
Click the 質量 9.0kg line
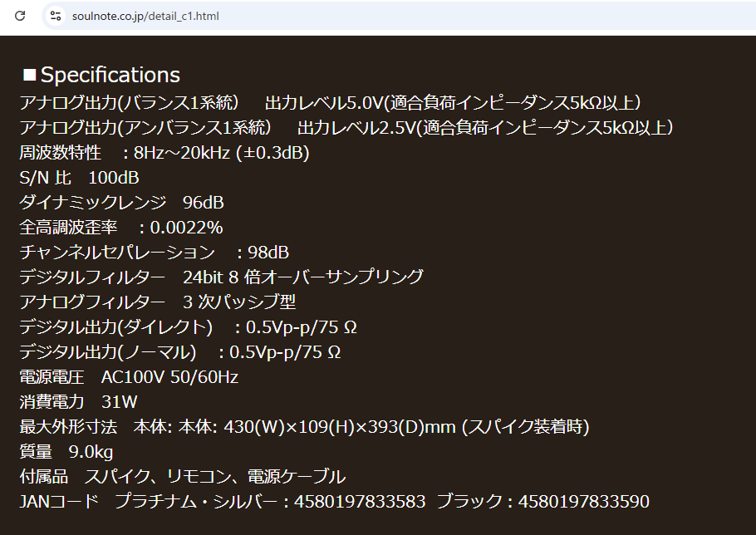(x=66, y=452)
